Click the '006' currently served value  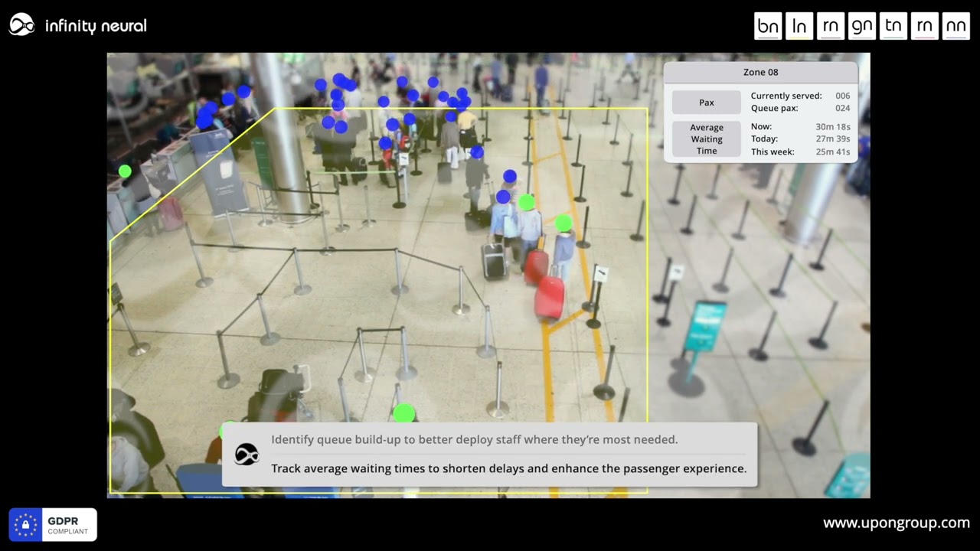coord(842,96)
